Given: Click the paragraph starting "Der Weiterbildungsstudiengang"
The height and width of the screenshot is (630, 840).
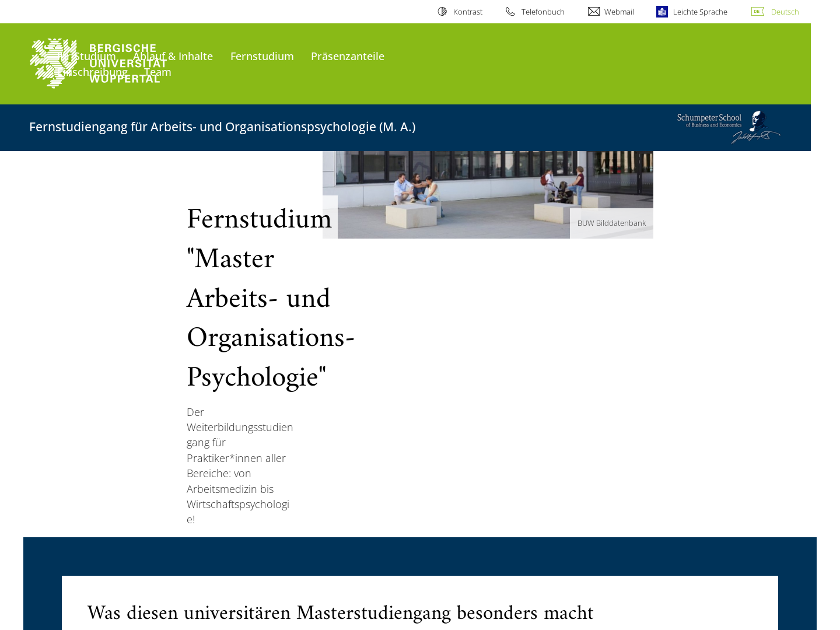Looking at the screenshot, I should pos(240,466).
